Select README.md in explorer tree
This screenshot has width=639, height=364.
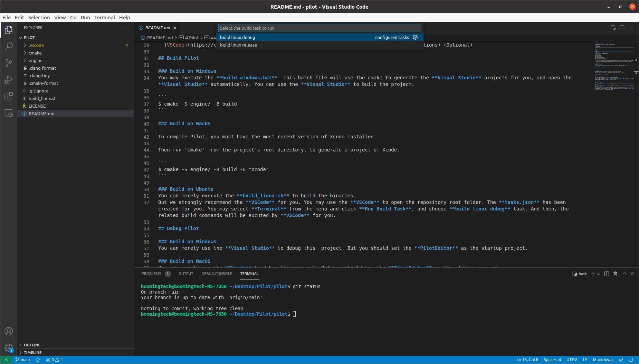[75, 114]
